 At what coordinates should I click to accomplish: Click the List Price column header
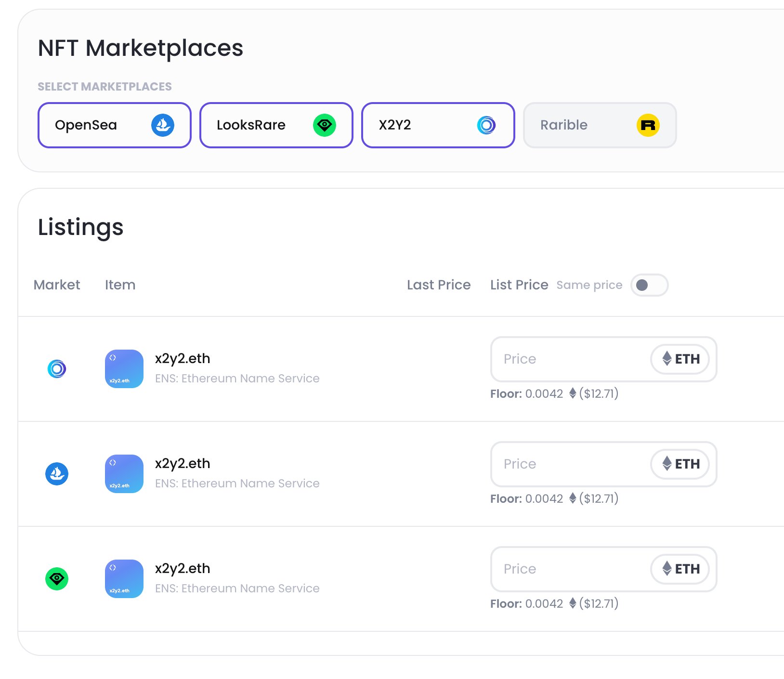click(519, 285)
